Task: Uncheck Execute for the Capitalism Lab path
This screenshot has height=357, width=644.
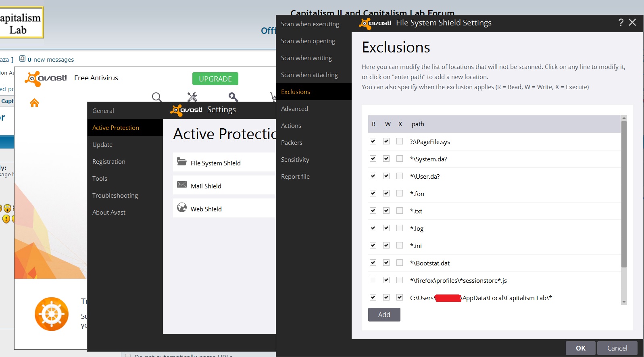Action: point(400,297)
